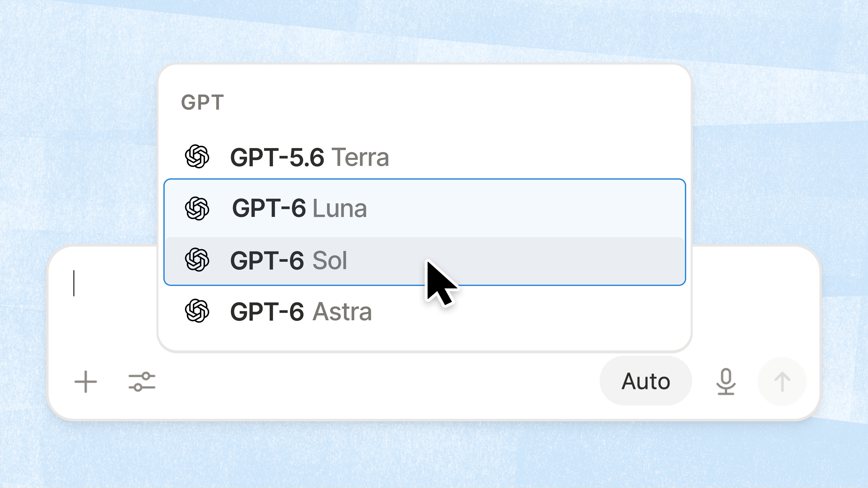Click the GPT section header
The height and width of the screenshot is (488, 868).
(x=203, y=102)
